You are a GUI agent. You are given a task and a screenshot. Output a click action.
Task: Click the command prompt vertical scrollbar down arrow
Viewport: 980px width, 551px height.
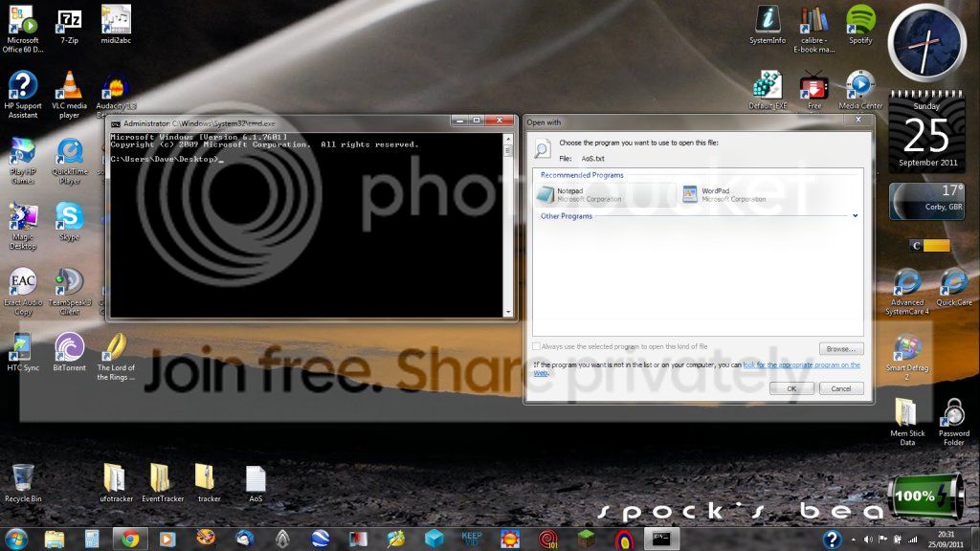(508, 312)
